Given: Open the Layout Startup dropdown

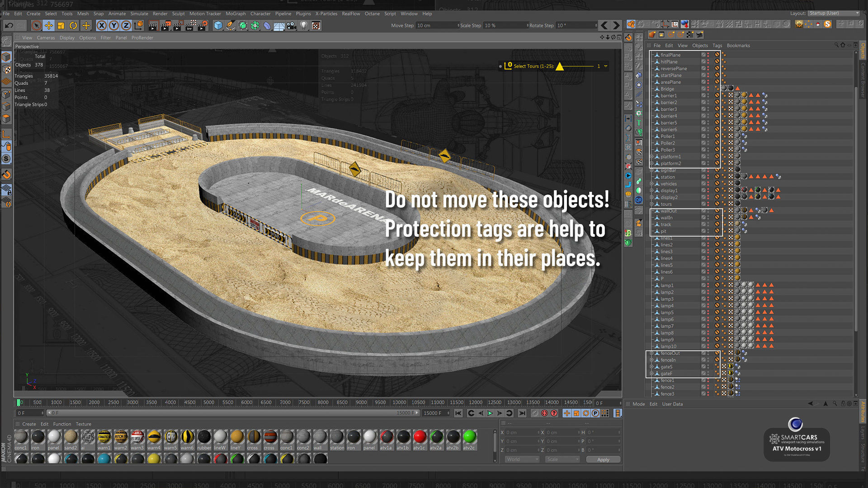Looking at the screenshot, I should click(x=833, y=13).
